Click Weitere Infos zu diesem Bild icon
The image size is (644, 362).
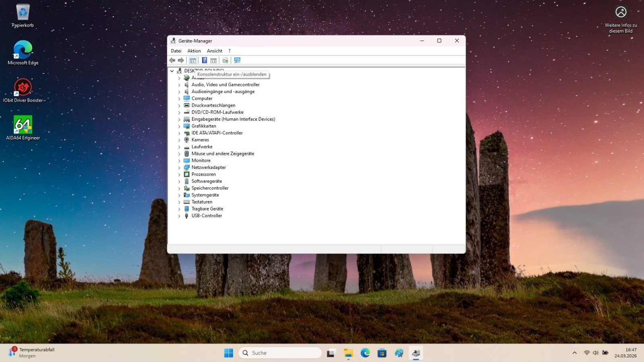621,19
